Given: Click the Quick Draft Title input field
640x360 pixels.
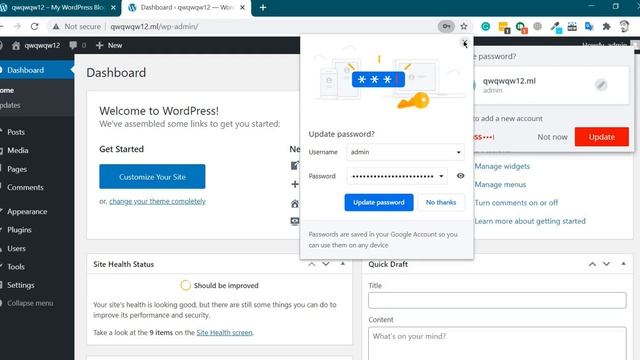Looking at the screenshot, I should click(x=497, y=300).
